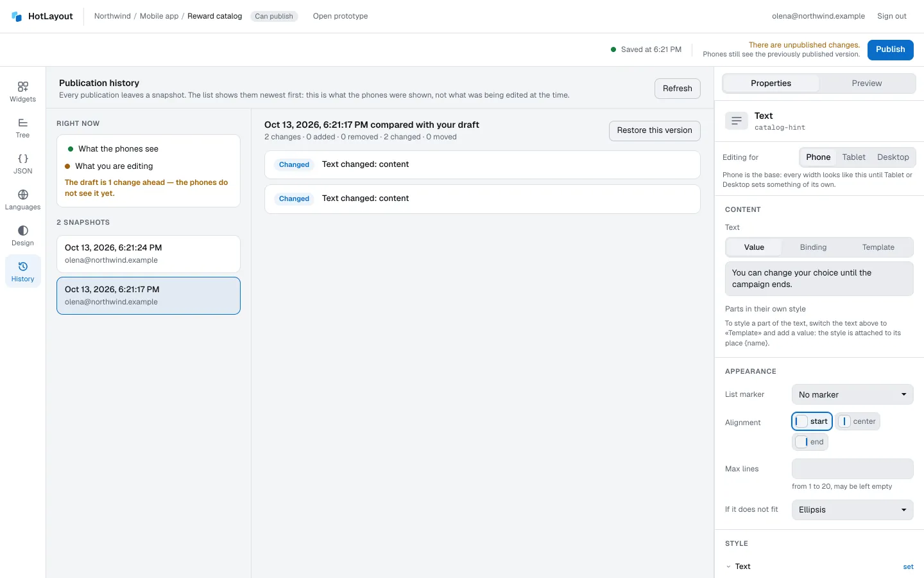Click the Sign out link
Image resolution: width=924 pixels, height=578 pixels.
pyautogui.click(x=891, y=16)
